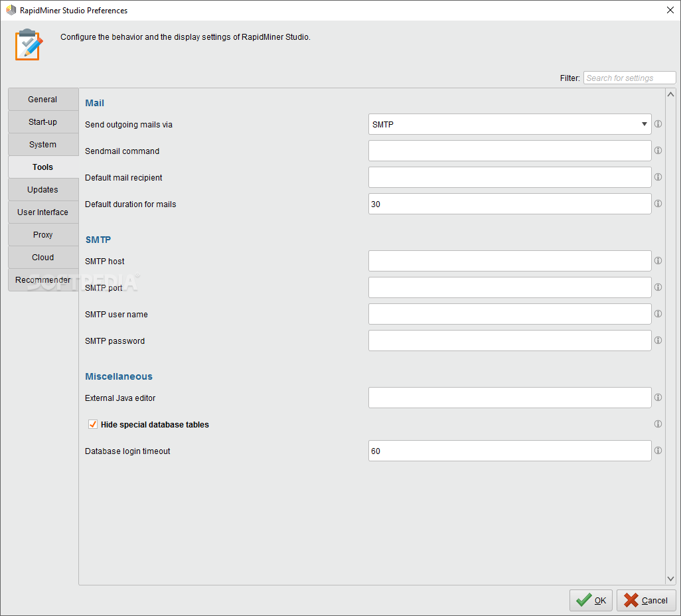Focus the Sendmail command field

coord(510,151)
